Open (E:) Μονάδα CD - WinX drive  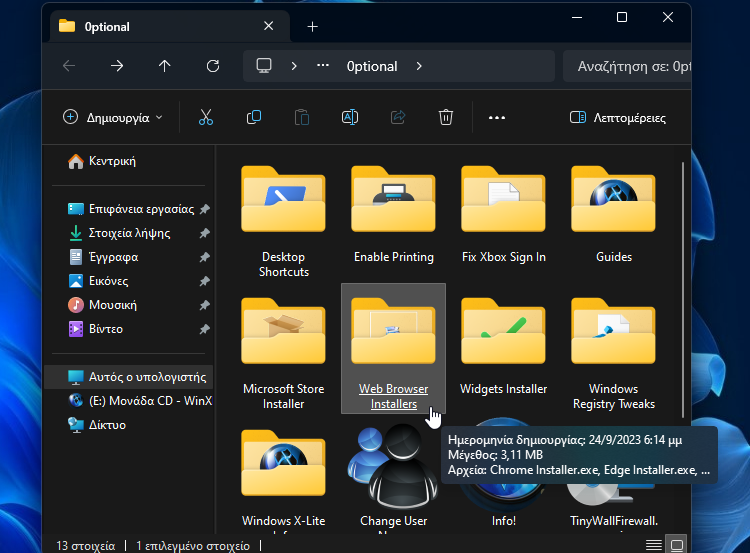140,401
